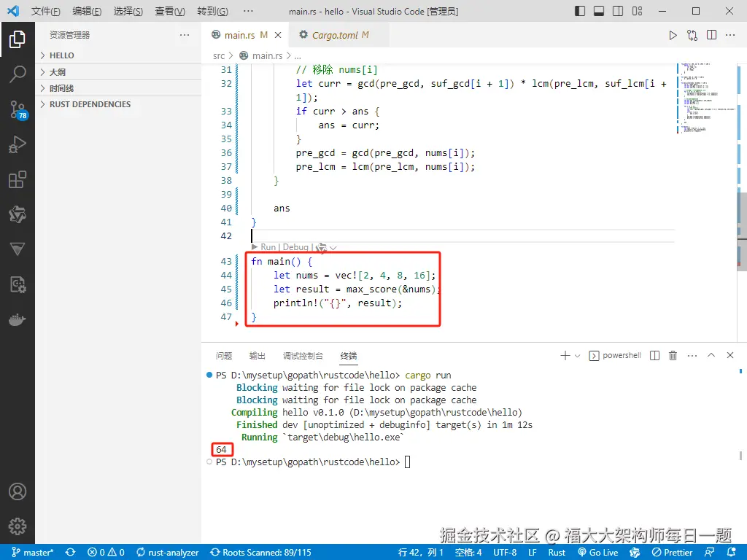This screenshot has height=560, width=747.
Task: Open the Docker whale icon view
Action: click(18, 319)
